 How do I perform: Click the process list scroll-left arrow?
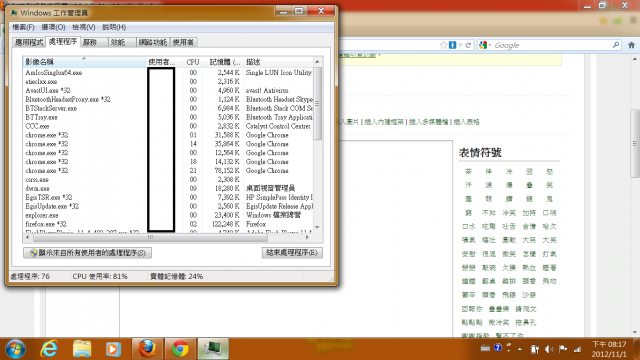[x=27, y=237]
